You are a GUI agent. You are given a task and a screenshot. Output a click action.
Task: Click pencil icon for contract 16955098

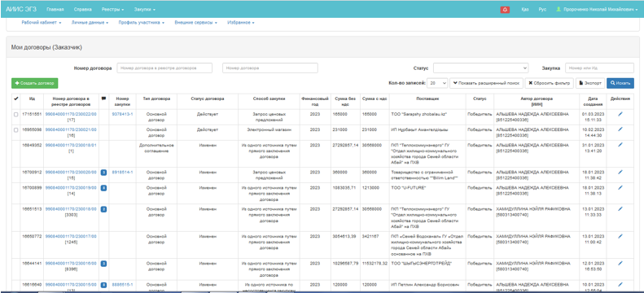pos(620,129)
